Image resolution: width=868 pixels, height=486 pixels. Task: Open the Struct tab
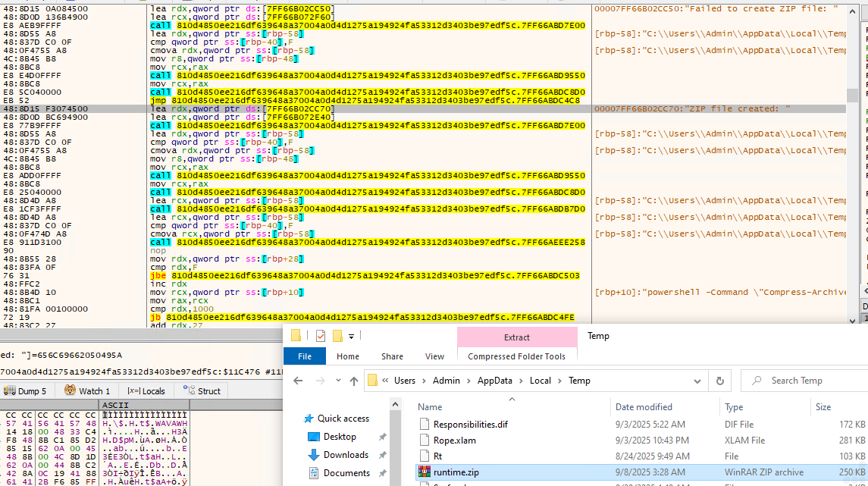click(201, 390)
